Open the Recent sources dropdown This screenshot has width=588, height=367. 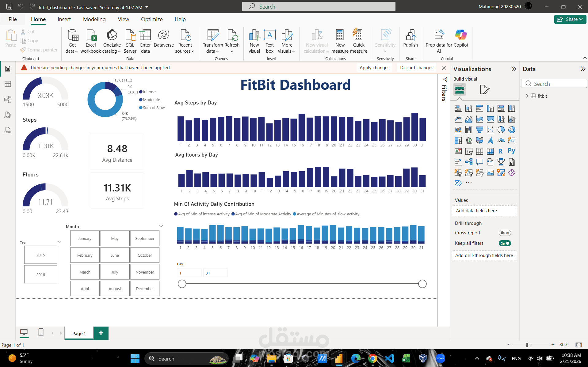pos(185,48)
